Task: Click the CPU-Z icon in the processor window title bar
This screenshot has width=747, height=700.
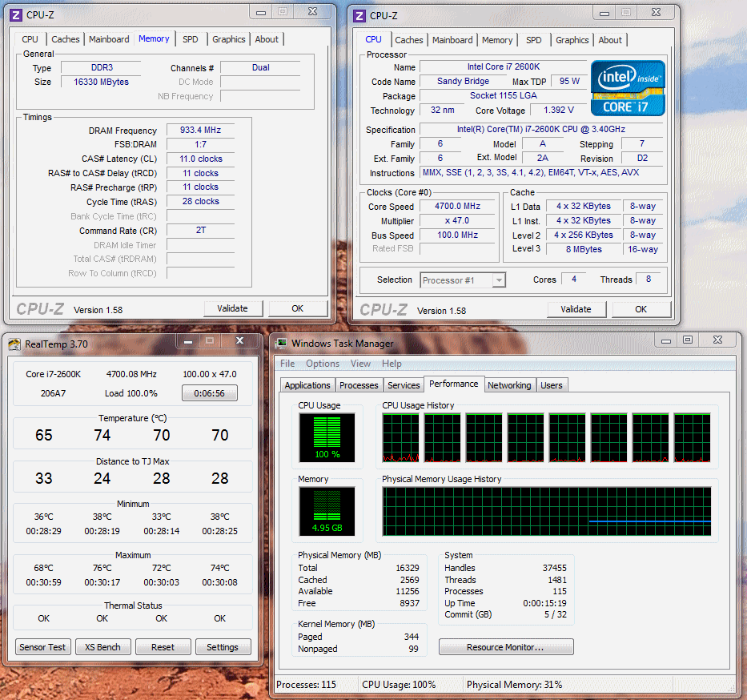Action: click(360, 15)
